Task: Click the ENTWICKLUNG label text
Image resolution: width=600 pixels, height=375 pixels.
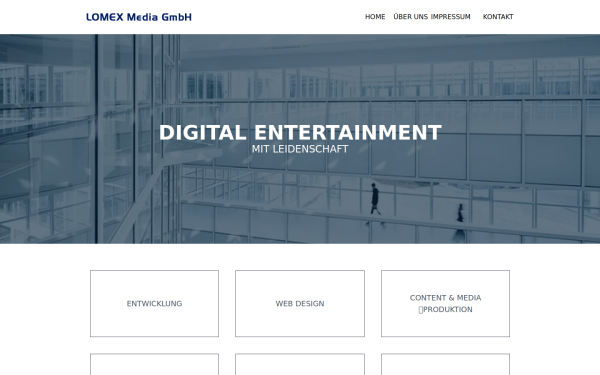Action: pos(155,303)
